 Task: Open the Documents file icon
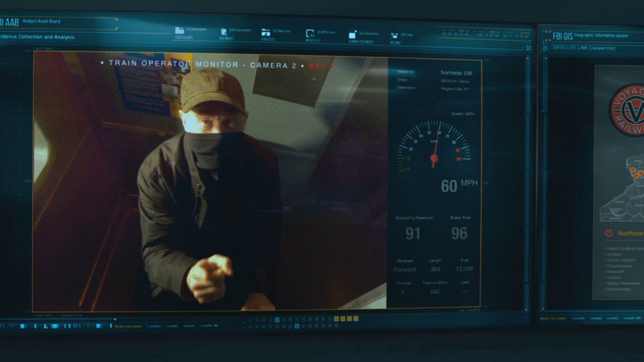coord(223,32)
